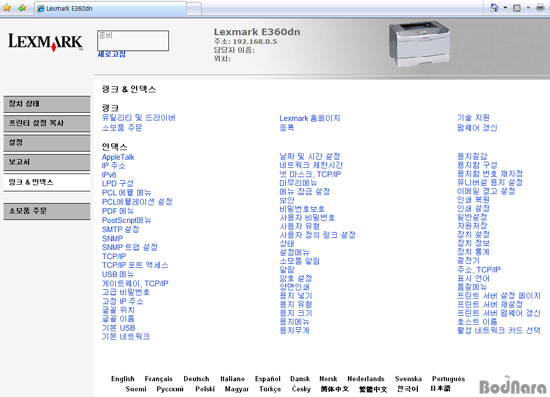Click the Print icon in toolbar
The image size is (550, 397).
540,8
